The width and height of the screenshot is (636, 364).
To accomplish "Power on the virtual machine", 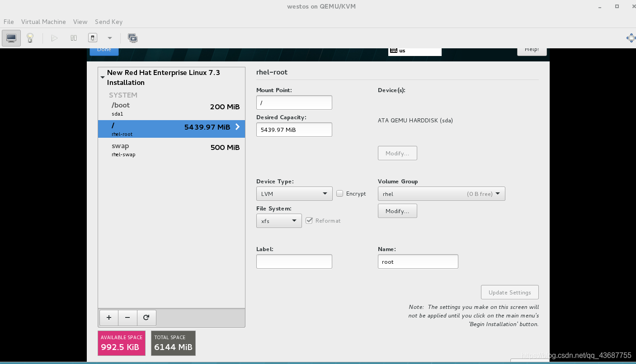I will pyautogui.click(x=54, y=38).
